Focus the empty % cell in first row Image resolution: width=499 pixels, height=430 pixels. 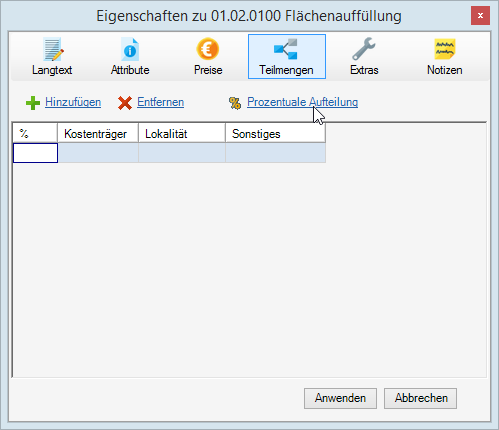[35, 153]
